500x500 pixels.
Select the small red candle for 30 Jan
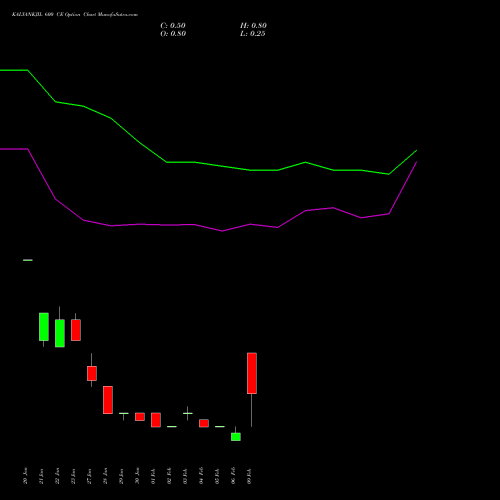tap(140, 417)
